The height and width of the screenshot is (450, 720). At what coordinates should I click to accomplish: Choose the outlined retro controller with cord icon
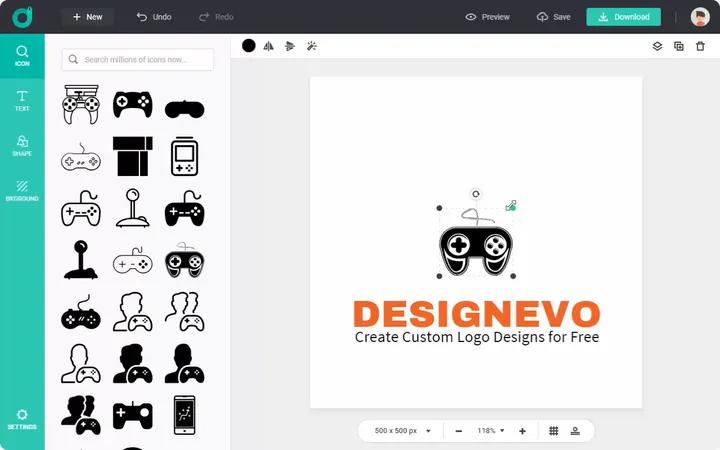tap(81, 157)
